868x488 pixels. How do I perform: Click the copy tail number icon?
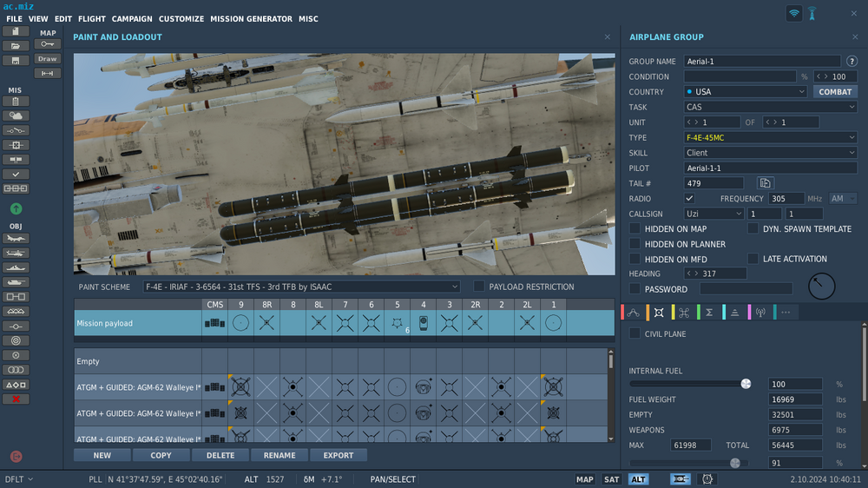click(x=766, y=183)
